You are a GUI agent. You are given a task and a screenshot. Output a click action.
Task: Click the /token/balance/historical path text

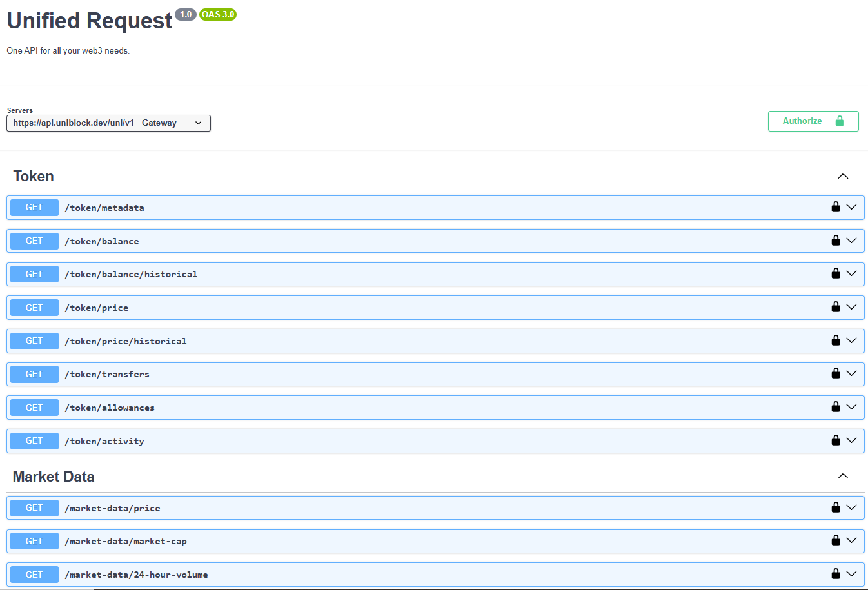click(x=131, y=274)
